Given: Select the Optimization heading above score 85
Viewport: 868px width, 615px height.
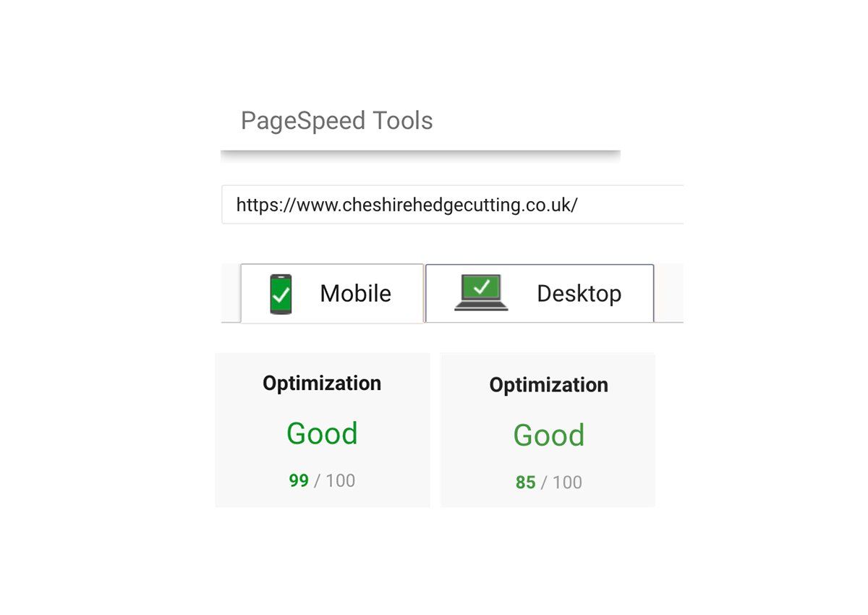Looking at the screenshot, I should 548,385.
